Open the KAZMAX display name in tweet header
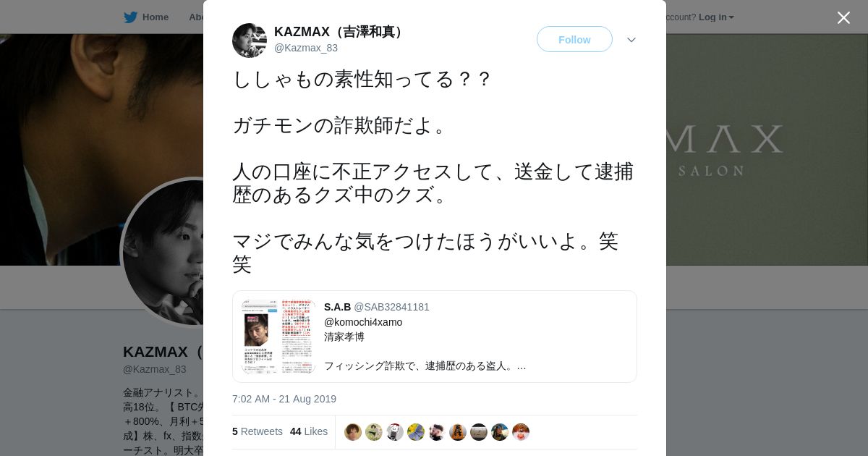Image resolution: width=868 pixels, height=456 pixels. click(x=340, y=32)
